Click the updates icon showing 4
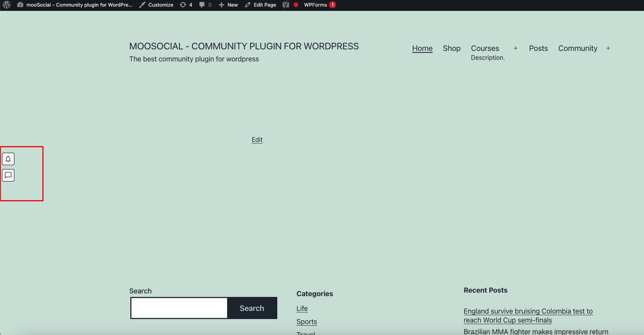Screen dimensions: 644x335 tap(186, 5)
